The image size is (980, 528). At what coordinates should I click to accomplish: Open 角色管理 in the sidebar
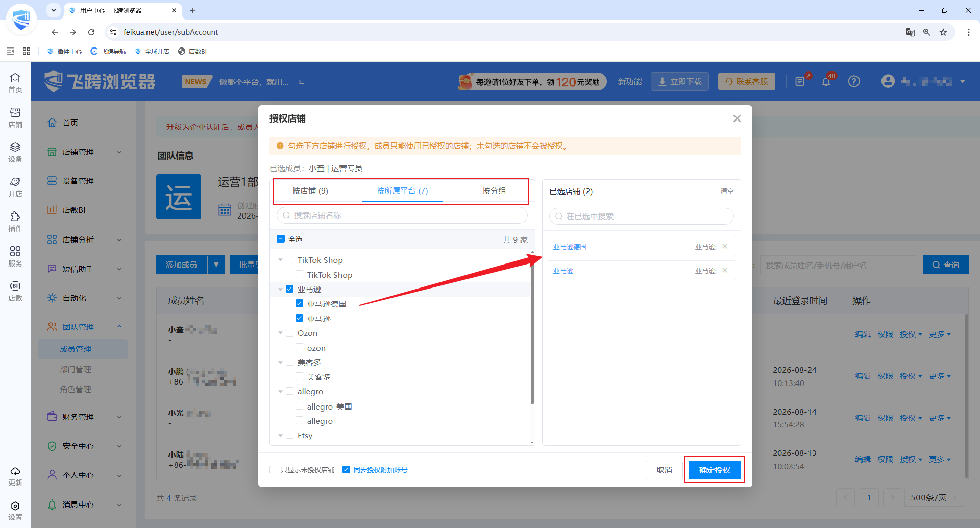(76, 389)
